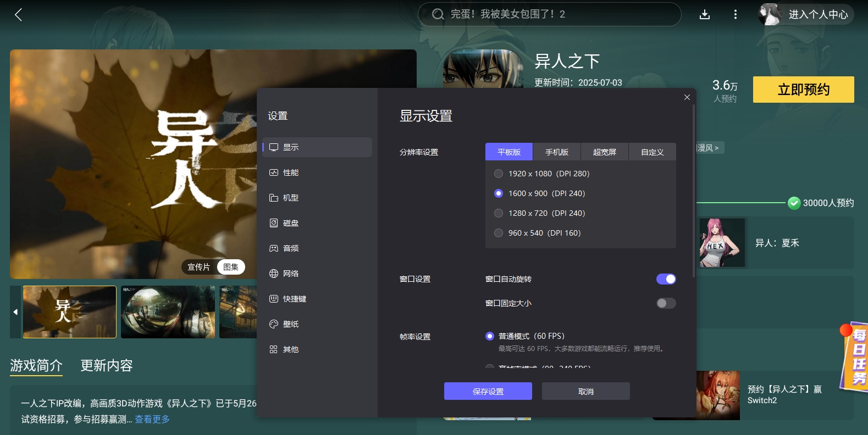Click the grid icon beside 其他
Viewport: 868px width, 435px height.
pyautogui.click(x=274, y=349)
